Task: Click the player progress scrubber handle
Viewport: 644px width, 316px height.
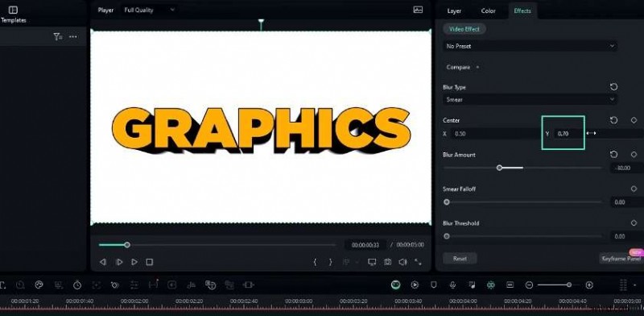Action: point(127,245)
